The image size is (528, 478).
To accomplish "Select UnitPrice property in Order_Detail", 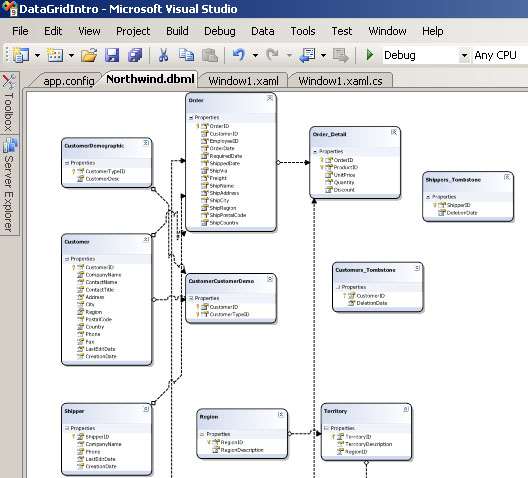I will (x=344, y=175).
